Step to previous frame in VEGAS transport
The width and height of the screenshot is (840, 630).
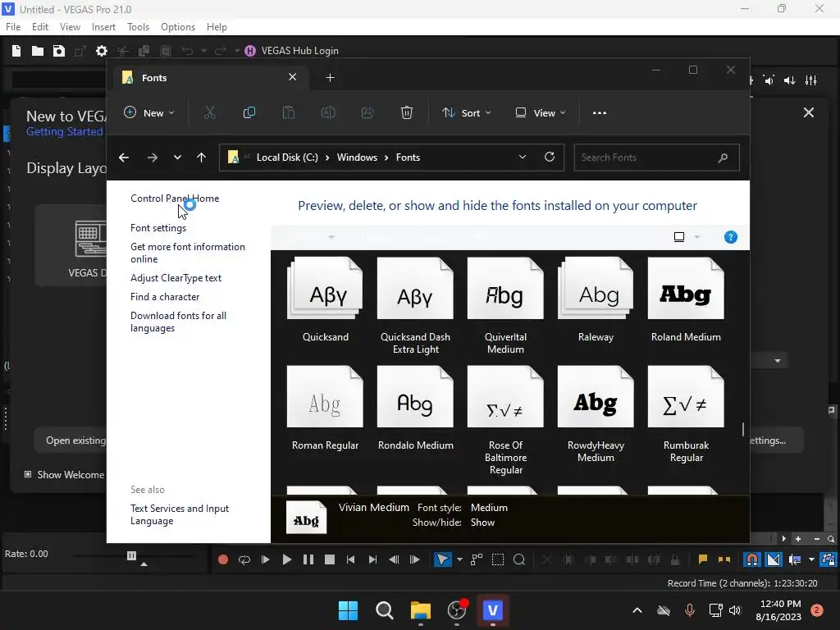[394, 559]
